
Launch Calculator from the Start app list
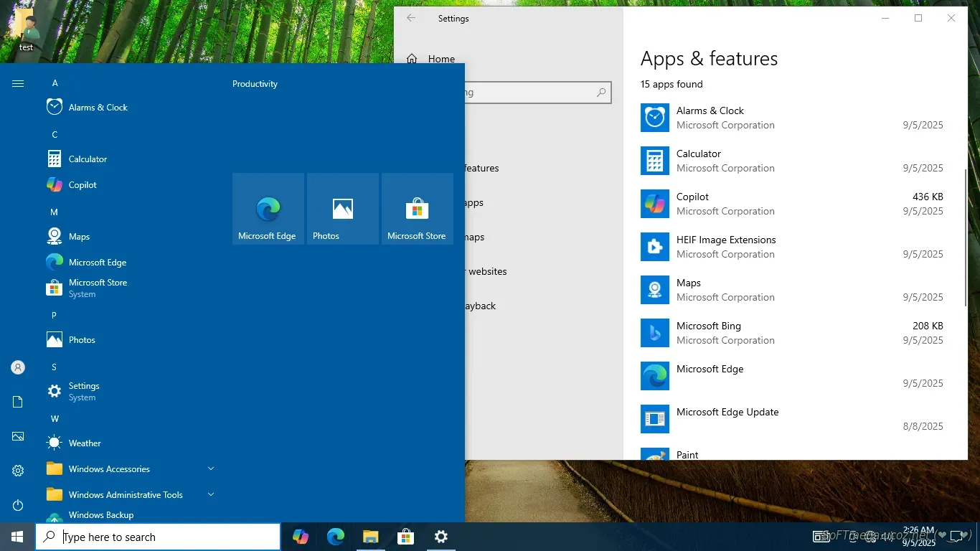(x=88, y=159)
